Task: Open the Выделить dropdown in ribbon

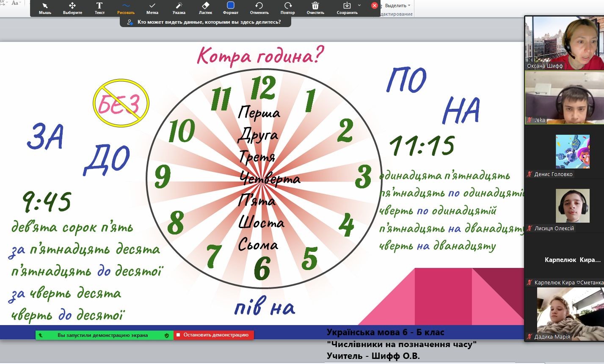Action: [397, 6]
